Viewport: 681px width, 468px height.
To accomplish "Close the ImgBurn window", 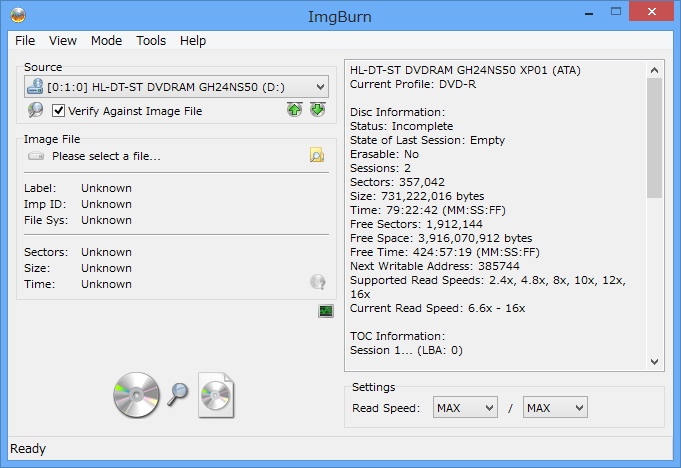I will (651, 11).
